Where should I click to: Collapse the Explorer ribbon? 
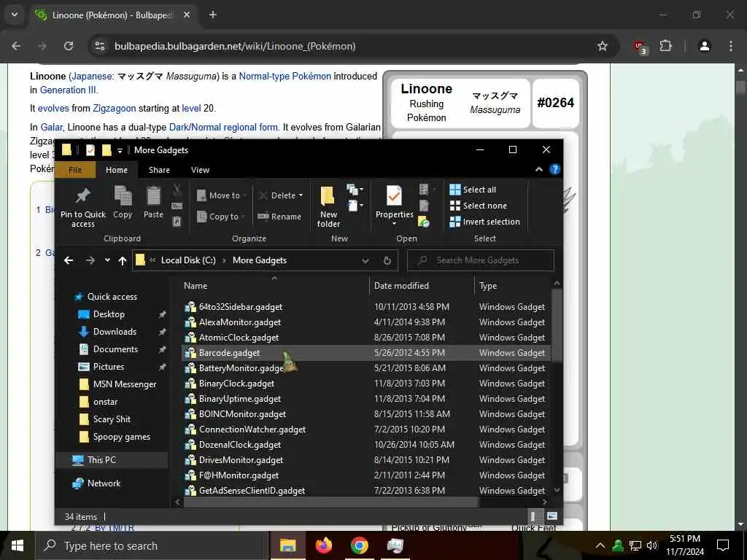[539, 169]
